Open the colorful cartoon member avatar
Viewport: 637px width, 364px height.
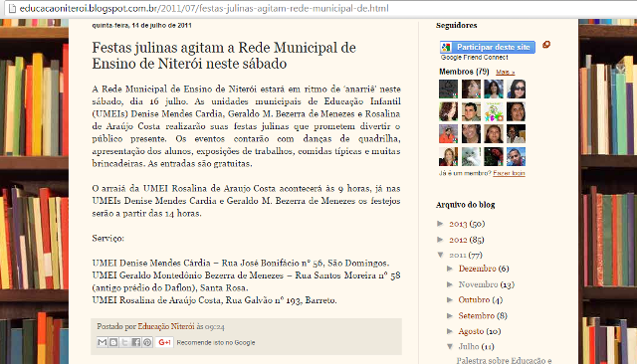(494, 111)
